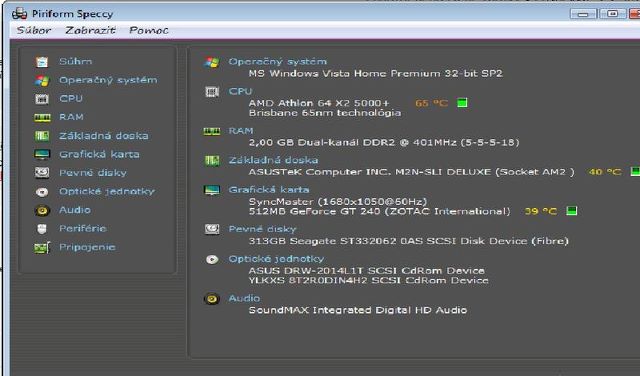Click the GPU temperature 39 °C
Viewport: 640px width, 376px height.
tap(540, 211)
